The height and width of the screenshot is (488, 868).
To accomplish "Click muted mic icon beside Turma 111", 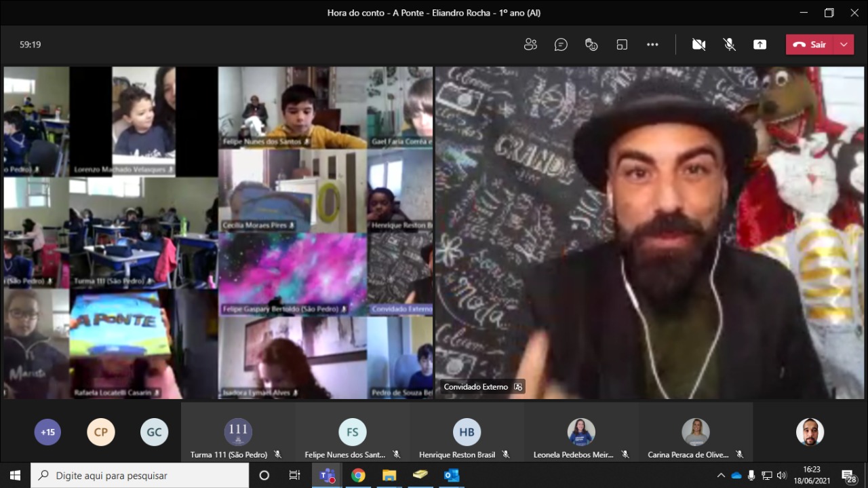I will [x=277, y=454].
